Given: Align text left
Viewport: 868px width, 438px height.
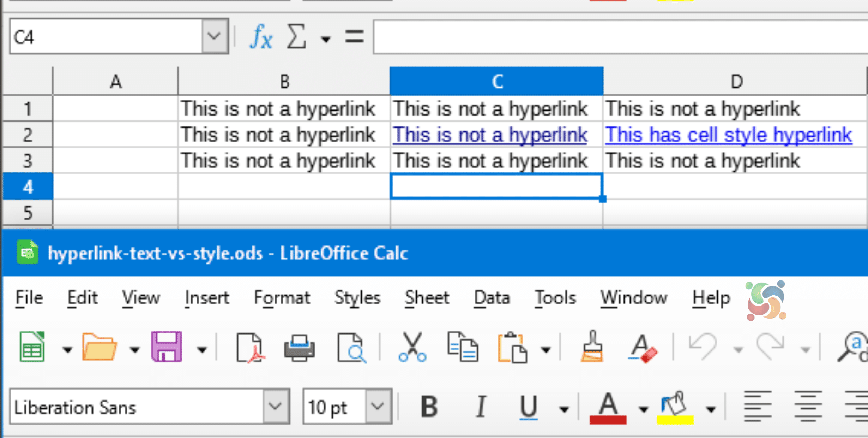Looking at the screenshot, I should coord(758,407).
